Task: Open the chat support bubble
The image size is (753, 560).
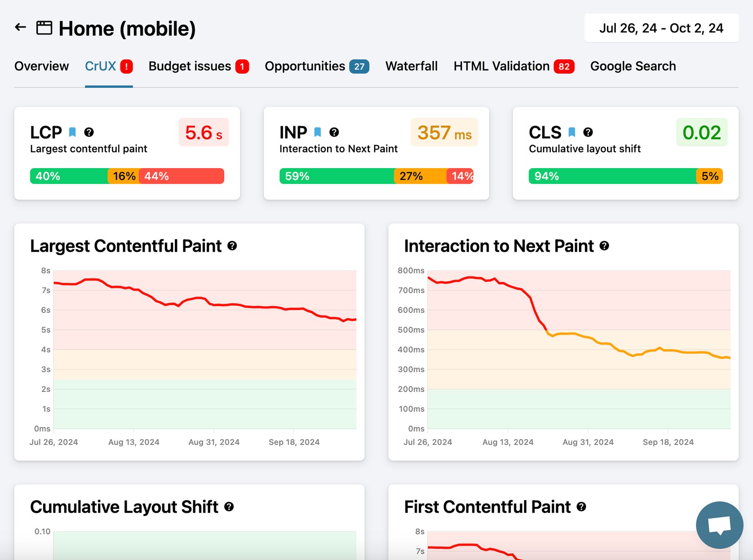Action: pos(719,525)
